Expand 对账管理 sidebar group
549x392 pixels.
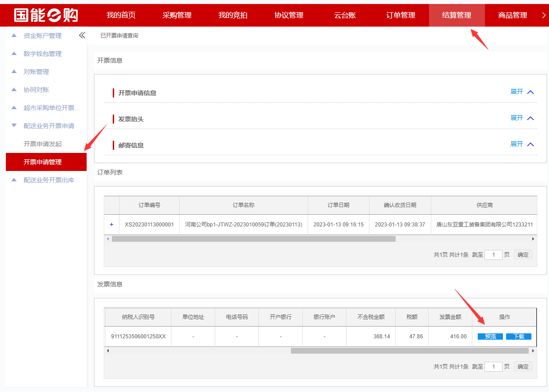click(36, 72)
